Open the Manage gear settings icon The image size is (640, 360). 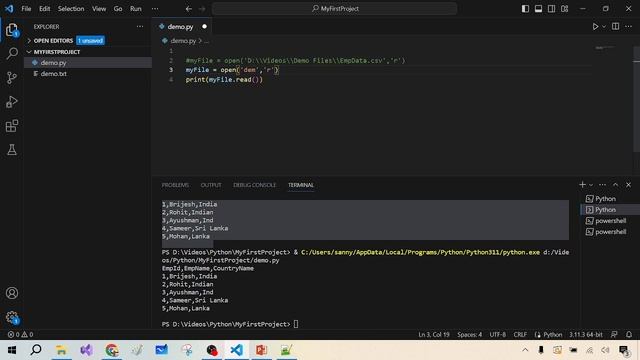pos(12,317)
